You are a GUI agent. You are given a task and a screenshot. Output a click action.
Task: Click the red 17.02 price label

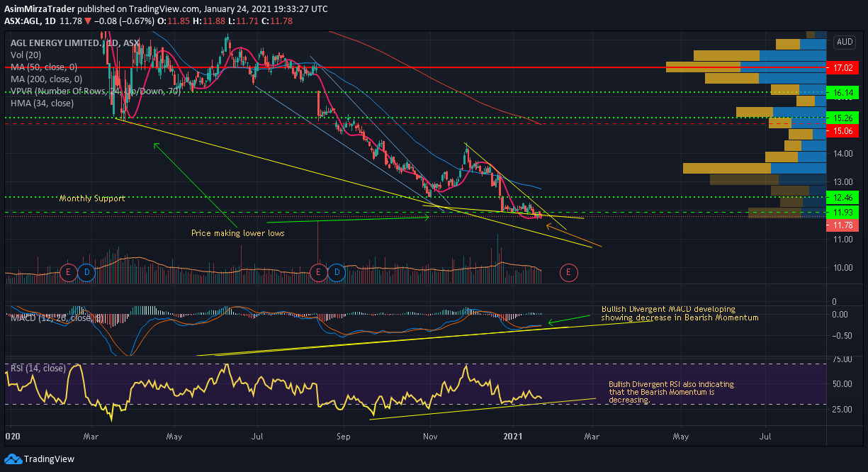(x=842, y=68)
